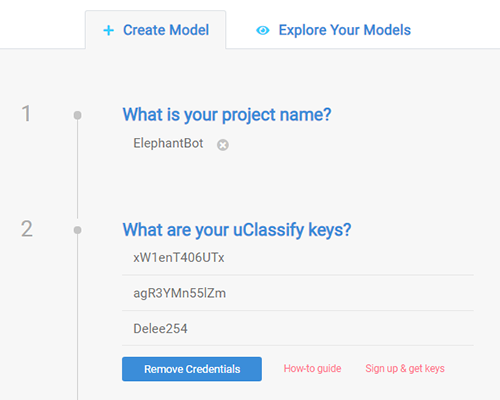
Task: Click the step 1 timeline dot
Action: pyautogui.click(x=77, y=115)
